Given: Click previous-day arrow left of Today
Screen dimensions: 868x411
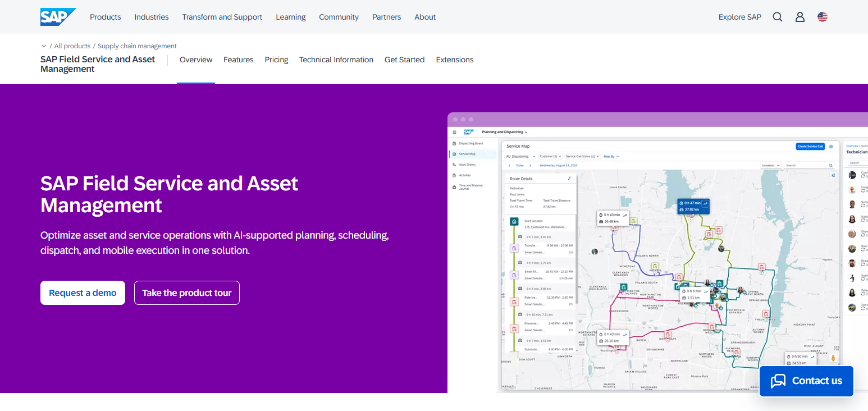Looking at the screenshot, I should point(509,166).
